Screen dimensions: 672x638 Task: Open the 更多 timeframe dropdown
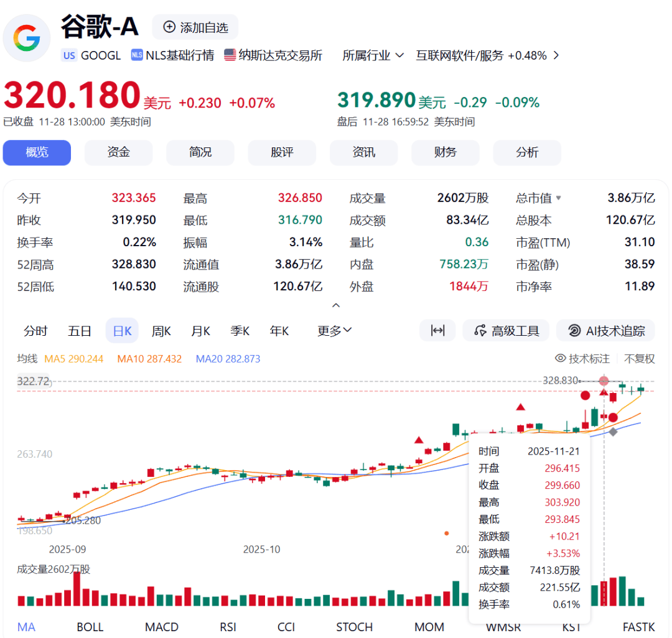click(x=335, y=331)
